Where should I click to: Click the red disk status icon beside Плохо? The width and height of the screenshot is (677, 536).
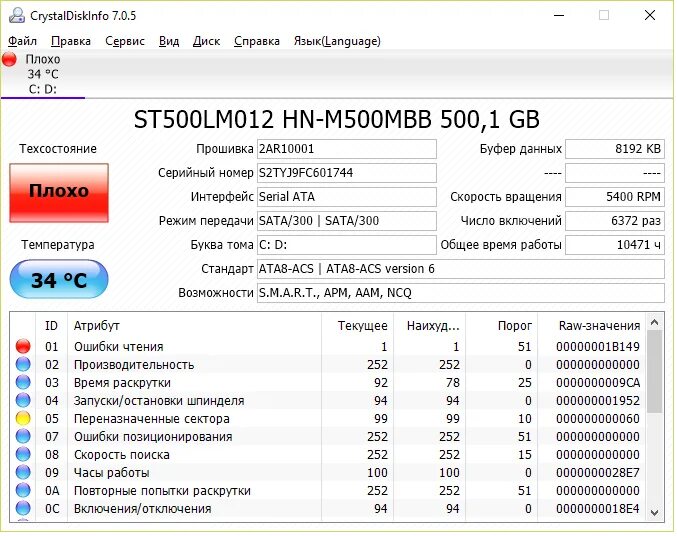(9, 59)
